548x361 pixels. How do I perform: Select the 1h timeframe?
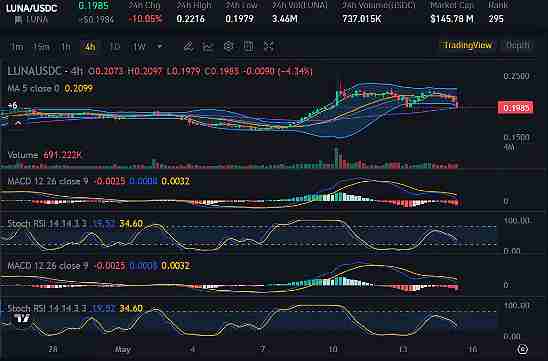click(65, 47)
